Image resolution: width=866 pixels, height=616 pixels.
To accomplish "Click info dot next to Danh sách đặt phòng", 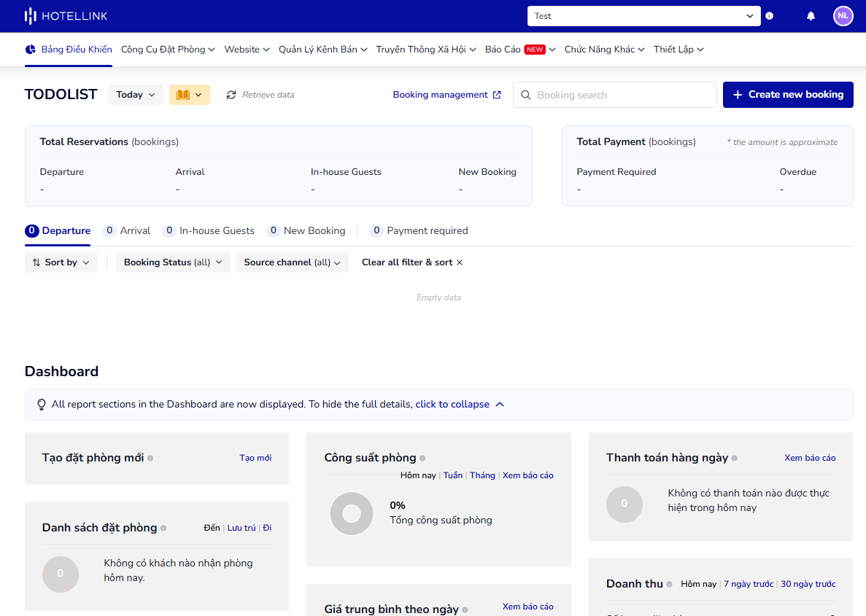I will point(163,529).
